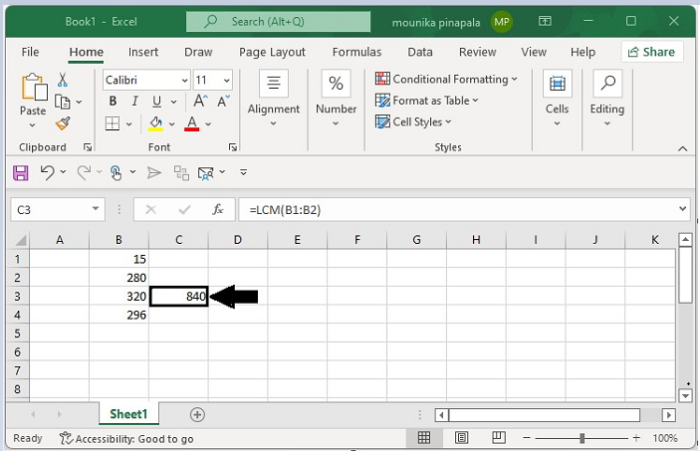Open the Font dialog launcher
The width and height of the screenshot is (700, 451).
point(233,147)
